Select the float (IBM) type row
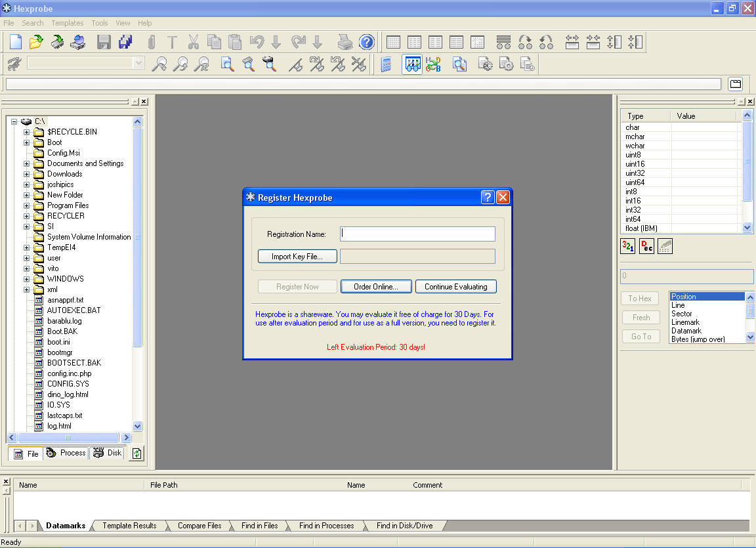 point(641,228)
